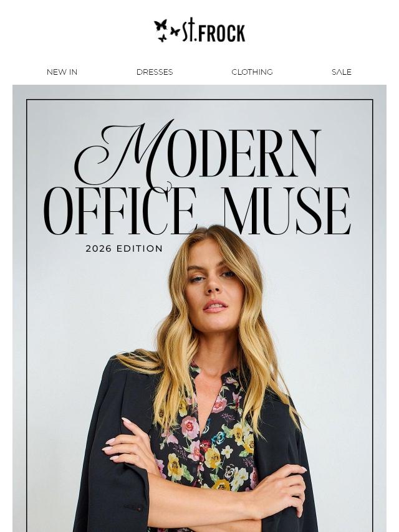Click the butterfly nearest the "st." text
The height and width of the screenshot is (532, 399).
coord(175,32)
